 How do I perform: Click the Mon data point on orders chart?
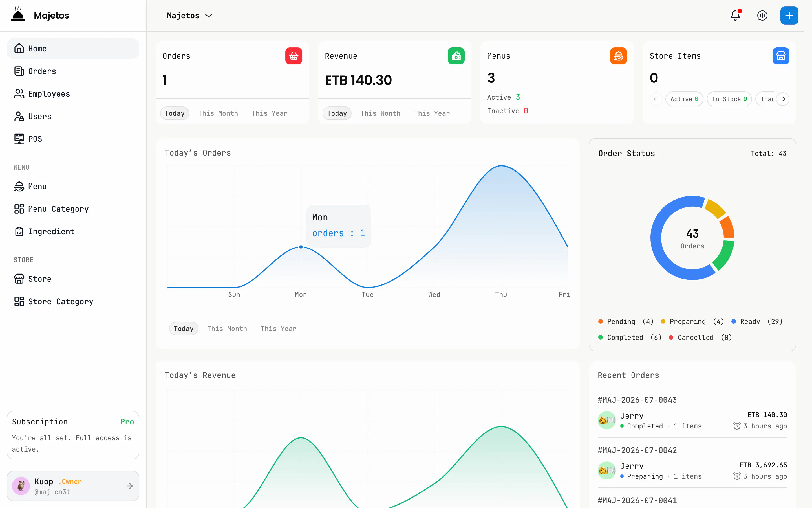[301, 247]
